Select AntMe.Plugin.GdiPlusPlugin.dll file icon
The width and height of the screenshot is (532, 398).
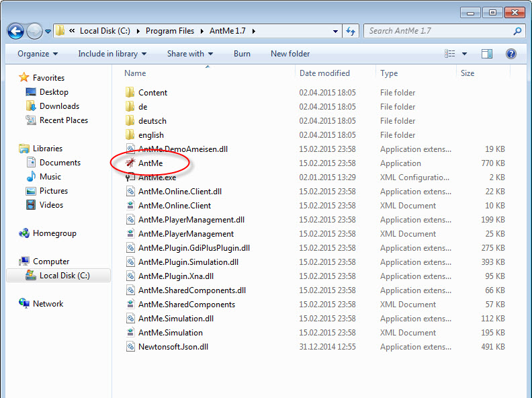(x=130, y=248)
